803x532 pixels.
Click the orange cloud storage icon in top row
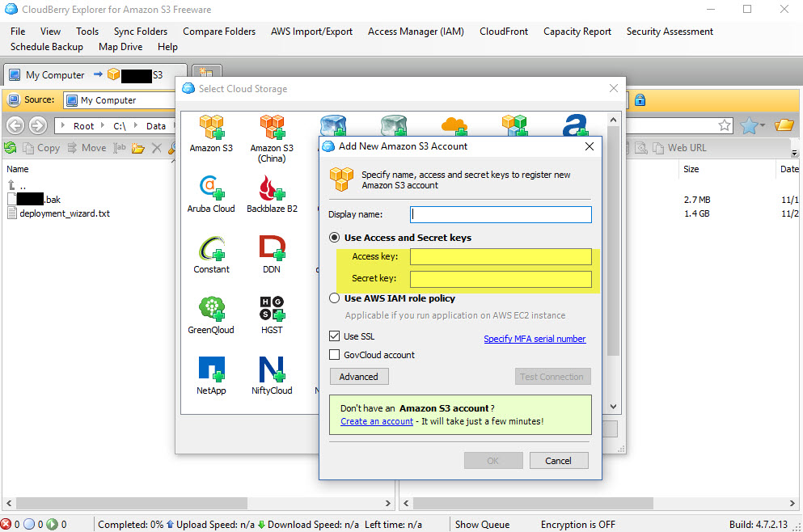[454, 126]
